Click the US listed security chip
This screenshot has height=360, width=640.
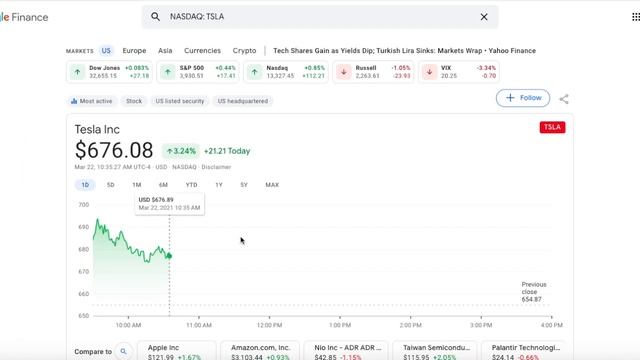tap(180, 101)
